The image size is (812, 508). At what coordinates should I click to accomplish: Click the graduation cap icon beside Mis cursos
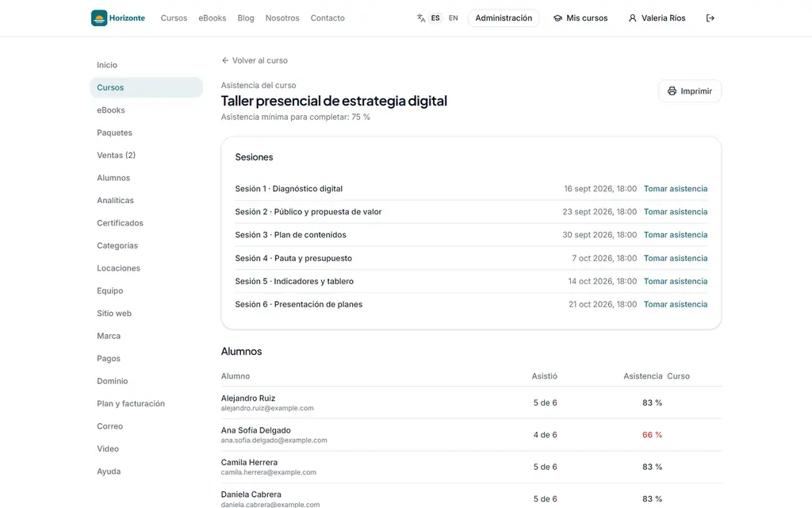[557, 18]
